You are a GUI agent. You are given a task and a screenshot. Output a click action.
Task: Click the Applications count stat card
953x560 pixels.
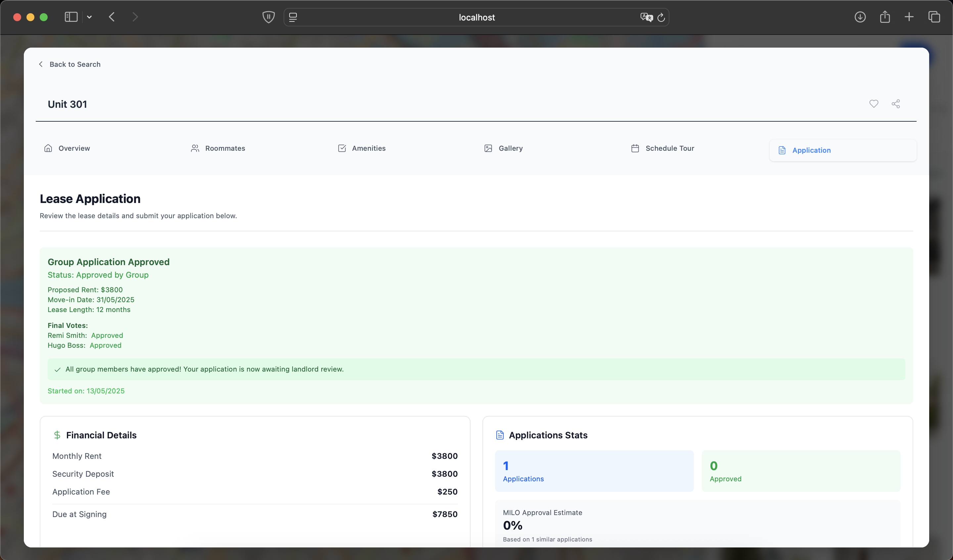click(x=594, y=471)
